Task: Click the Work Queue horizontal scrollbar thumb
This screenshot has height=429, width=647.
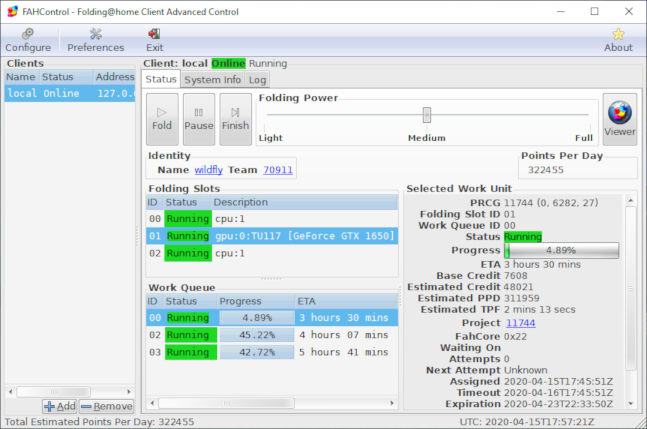Action: tap(227, 403)
